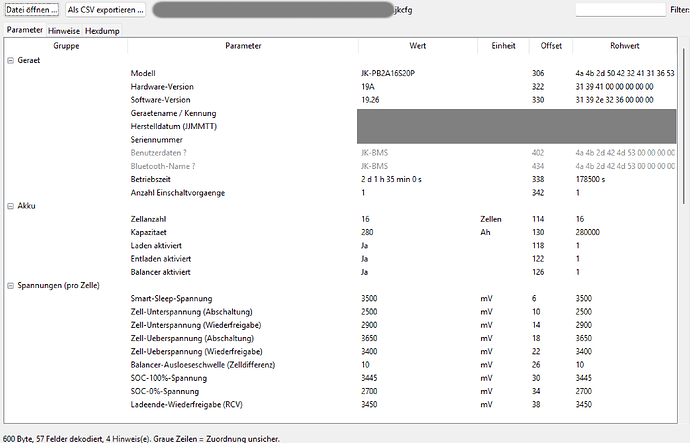Select the Zell-Unterspannung (Wiederfreigabe) row
Screen dimensions: 690x443
coord(340,325)
